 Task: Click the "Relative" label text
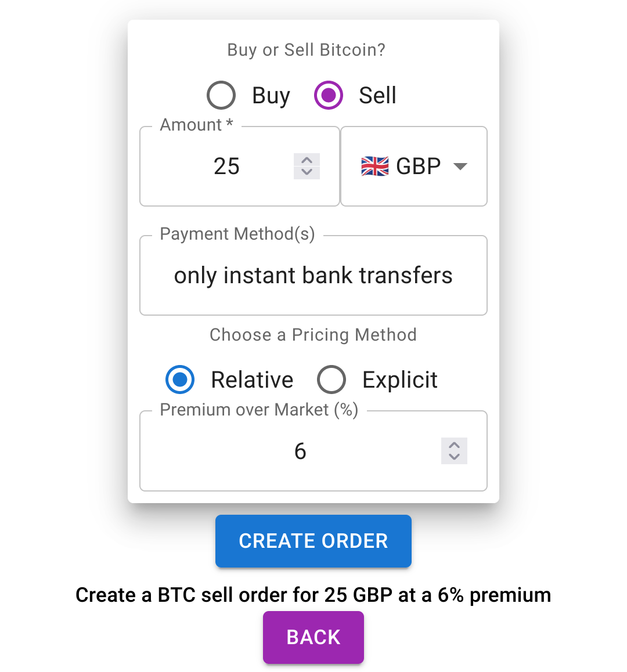point(252,380)
